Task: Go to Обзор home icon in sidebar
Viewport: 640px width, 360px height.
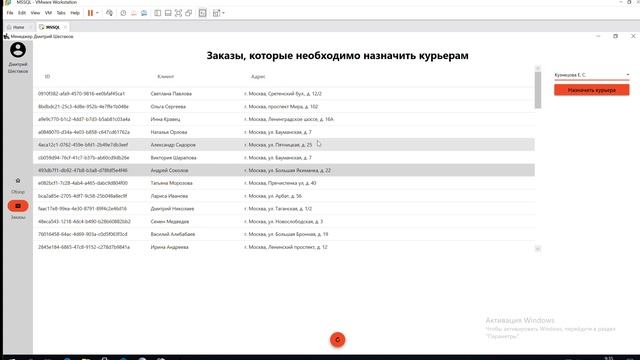Action: click(18, 180)
